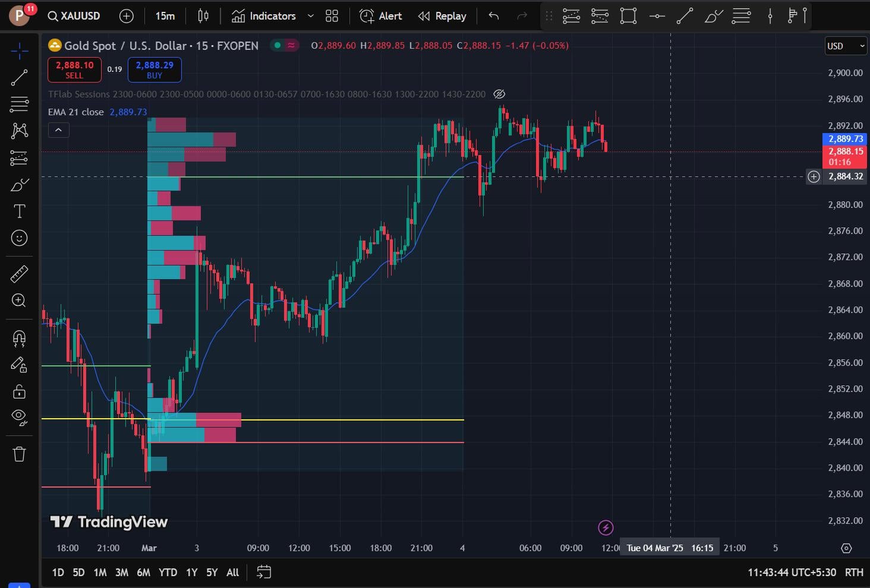Click the trash can to remove drawings

pos(19,454)
